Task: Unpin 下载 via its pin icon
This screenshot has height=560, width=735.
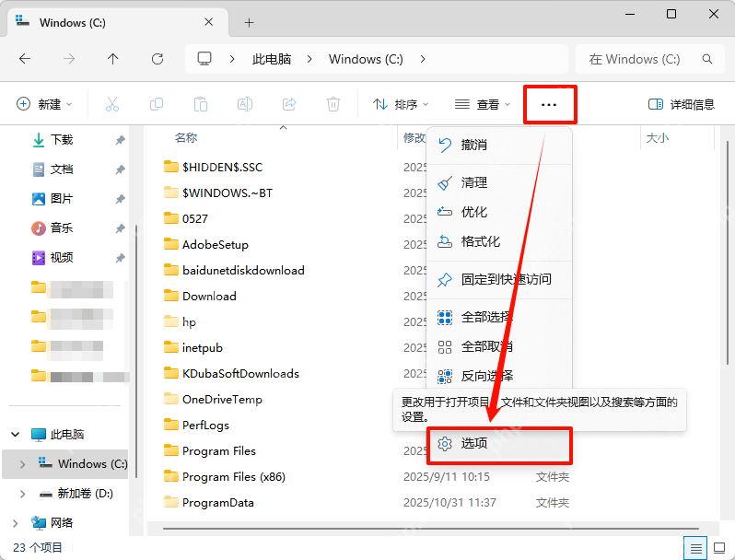Action: point(121,140)
